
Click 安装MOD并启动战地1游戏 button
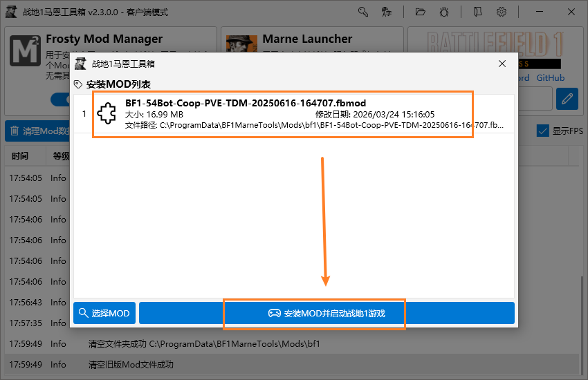click(x=327, y=313)
